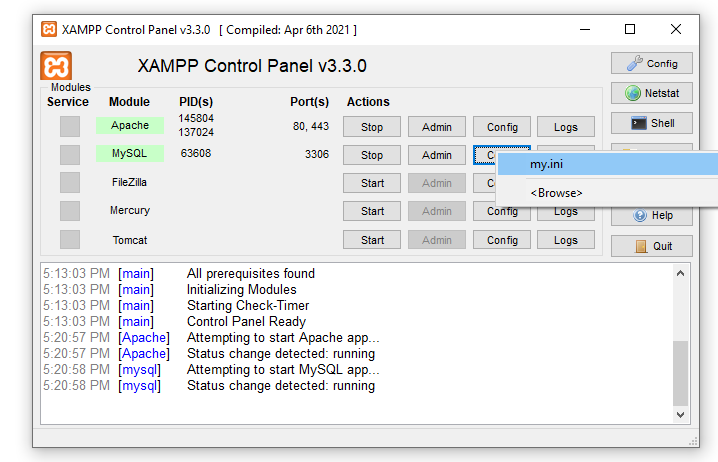Click 'Attempting to start Apache app...' log
Viewport: 718px width, 462px height.
pyautogui.click(x=283, y=337)
